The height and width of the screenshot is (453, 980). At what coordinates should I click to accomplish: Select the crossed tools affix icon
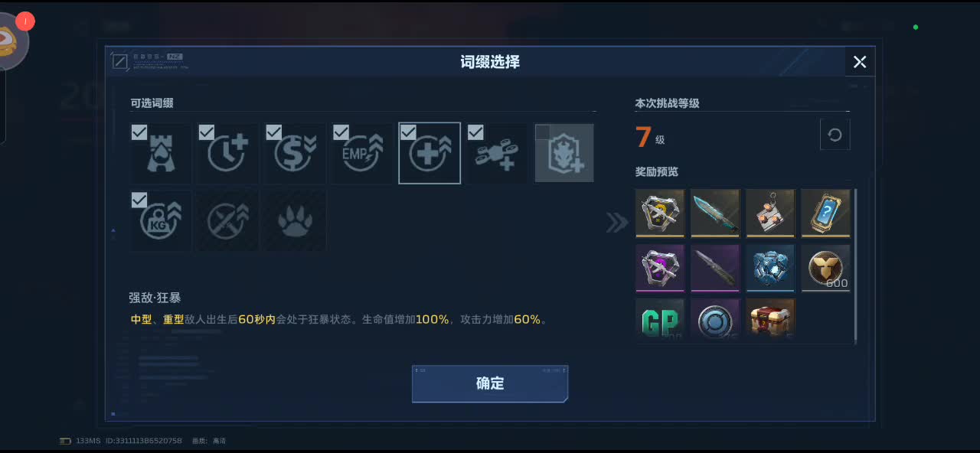click(227, 221)
